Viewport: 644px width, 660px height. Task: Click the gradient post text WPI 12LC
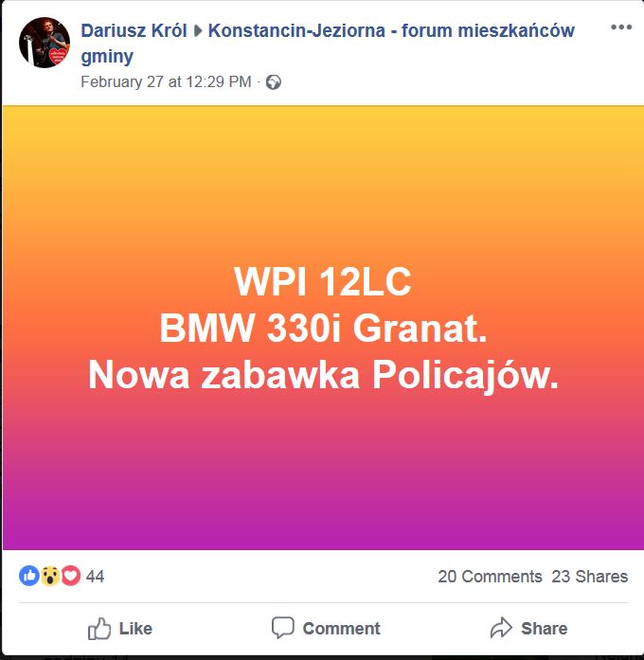point(323,281)
